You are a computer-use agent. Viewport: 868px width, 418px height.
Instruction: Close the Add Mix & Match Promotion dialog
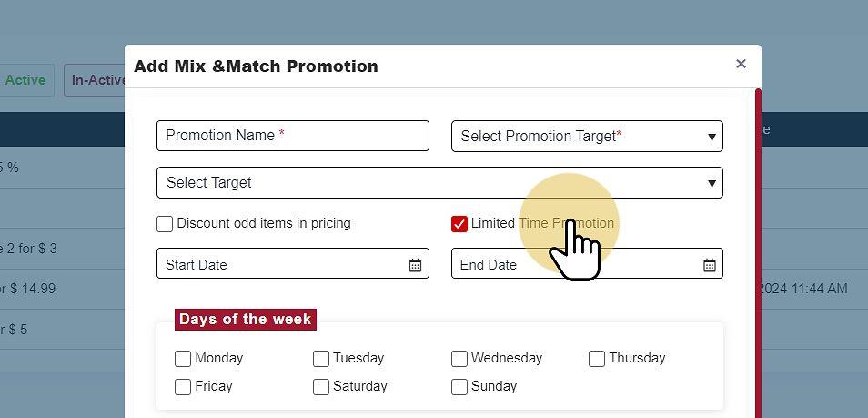[741, 64]
